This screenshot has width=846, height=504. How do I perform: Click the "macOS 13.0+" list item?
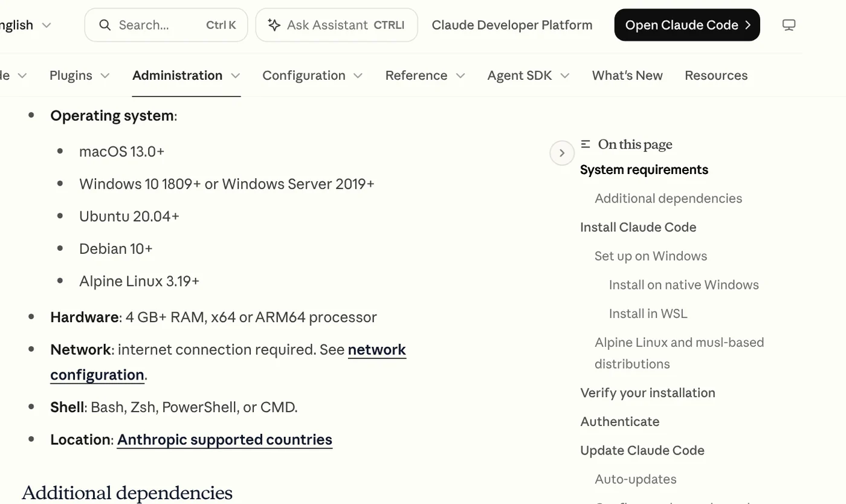[x=122, y=151]
